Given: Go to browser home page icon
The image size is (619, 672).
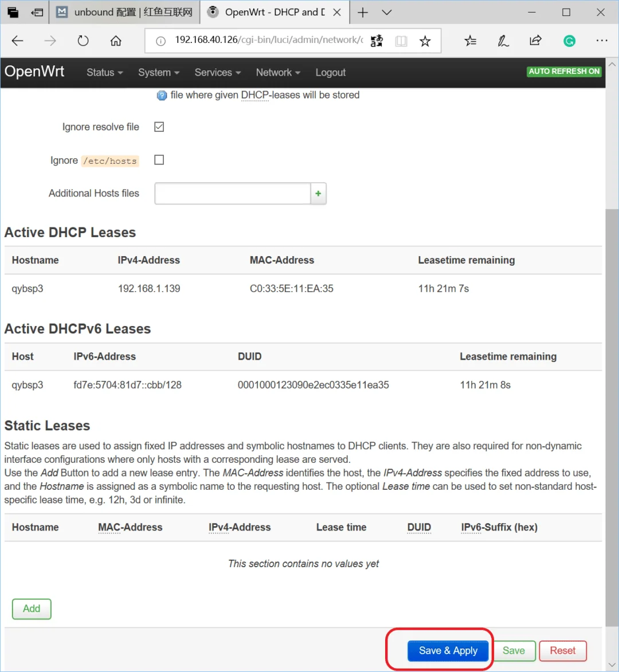Looking at the screenshot, I should click(116, 41).
